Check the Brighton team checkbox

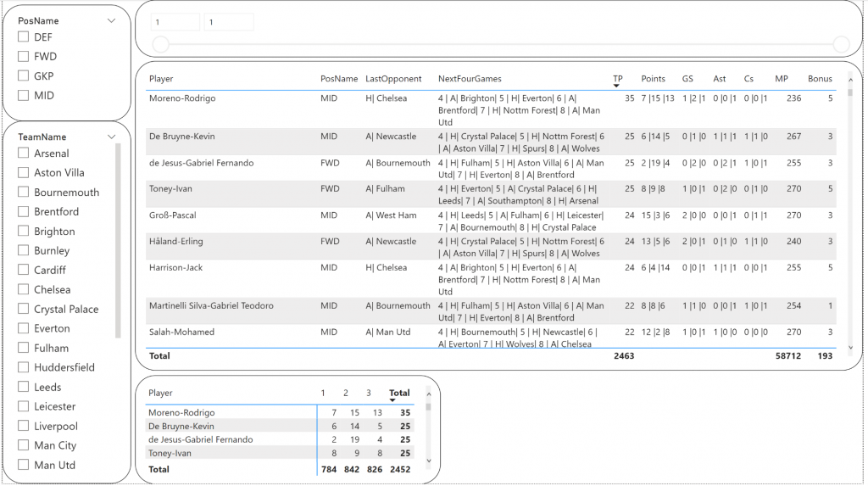(23, 231)
